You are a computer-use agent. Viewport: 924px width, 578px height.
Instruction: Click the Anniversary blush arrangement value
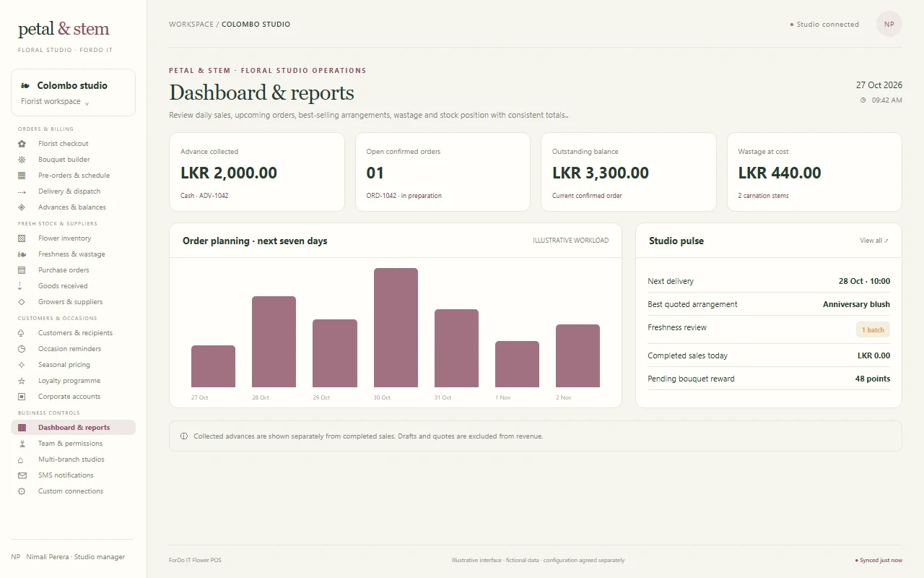pos(856,304)
